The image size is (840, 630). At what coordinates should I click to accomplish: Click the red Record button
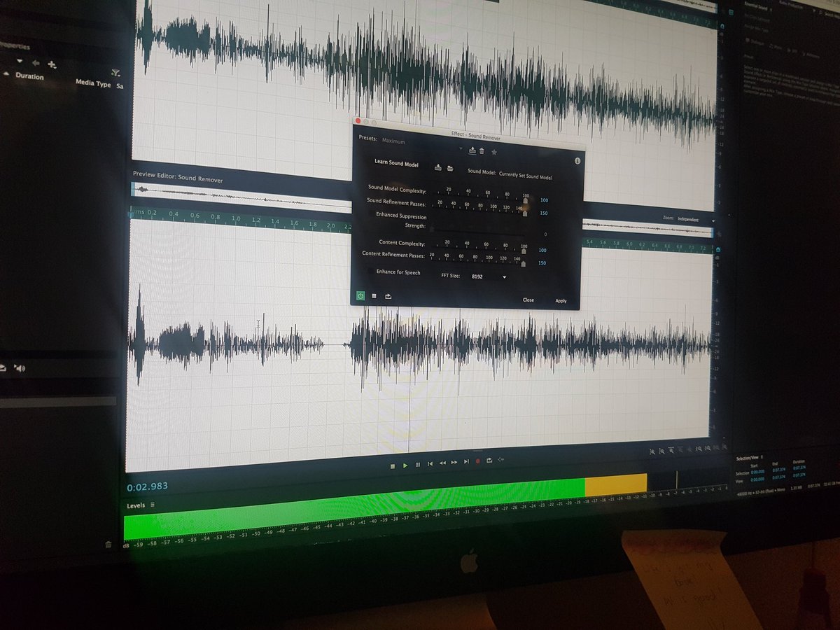478,461
